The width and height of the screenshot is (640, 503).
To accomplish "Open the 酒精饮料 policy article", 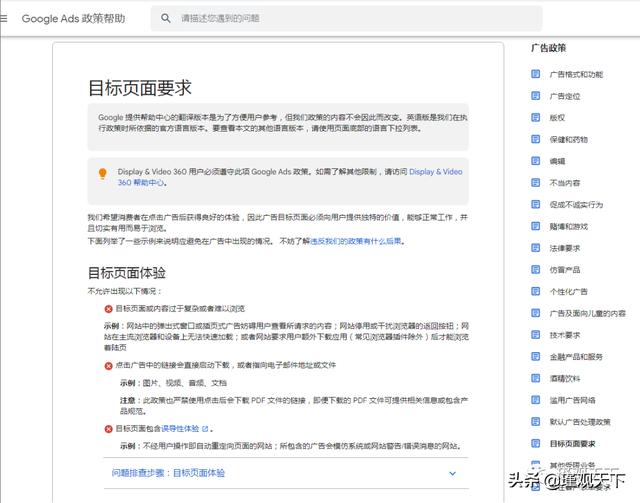I will 564,378.
